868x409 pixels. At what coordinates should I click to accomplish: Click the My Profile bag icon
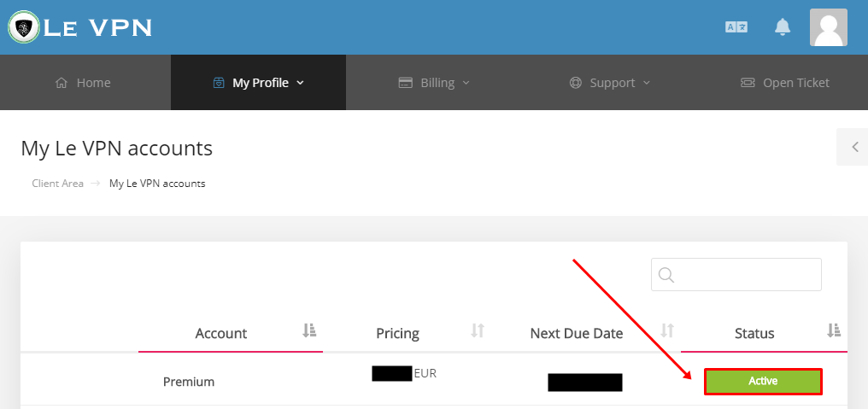(219, 83)
